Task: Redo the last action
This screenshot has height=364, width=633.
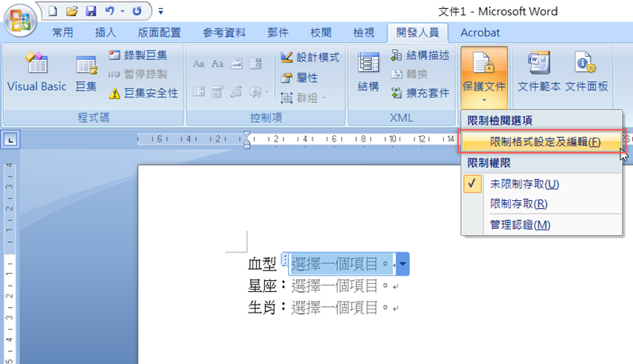Action: point(137,11)
